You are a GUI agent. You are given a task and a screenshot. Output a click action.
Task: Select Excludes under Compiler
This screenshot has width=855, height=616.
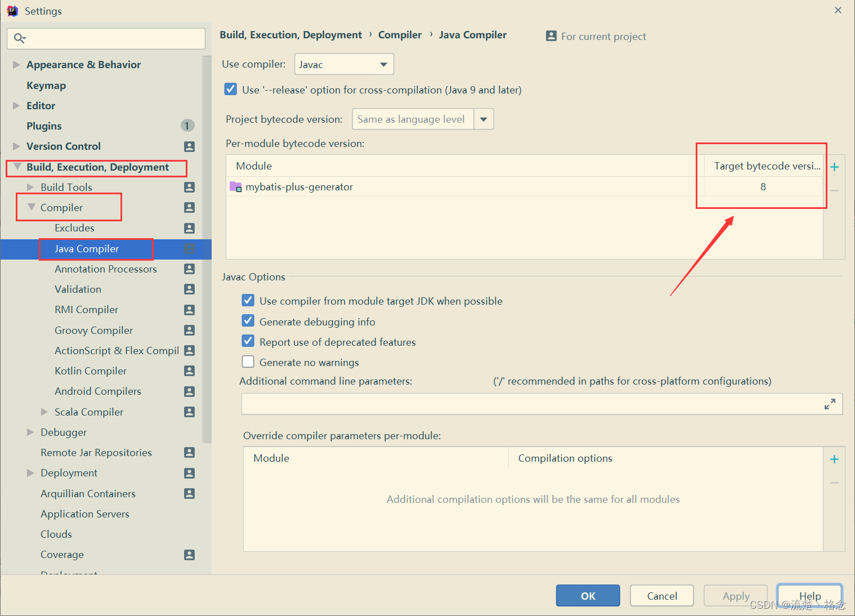click(x=74, y=228)
